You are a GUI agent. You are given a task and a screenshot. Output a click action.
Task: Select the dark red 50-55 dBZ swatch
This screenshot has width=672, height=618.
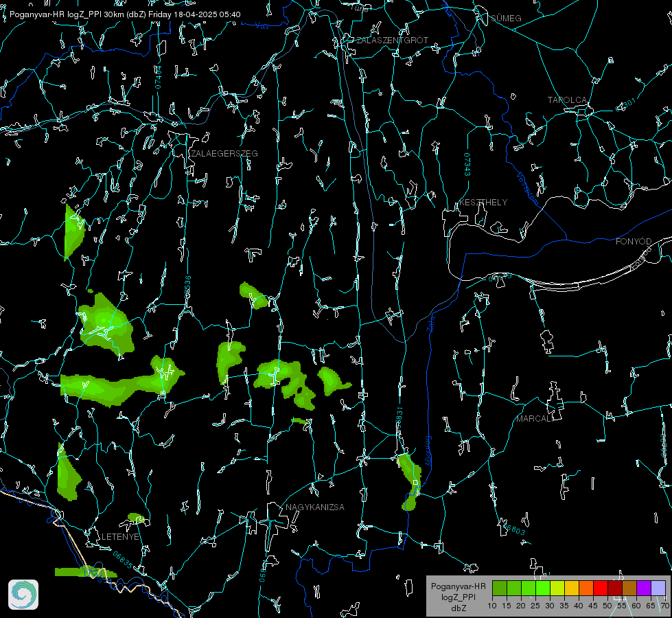tap(615, 588)
